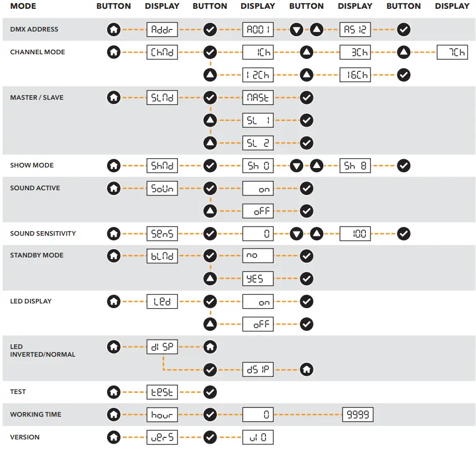Click the check icon in the VERSION row
This screenshot has height=457, width=476.
click(x=210, y=437)
